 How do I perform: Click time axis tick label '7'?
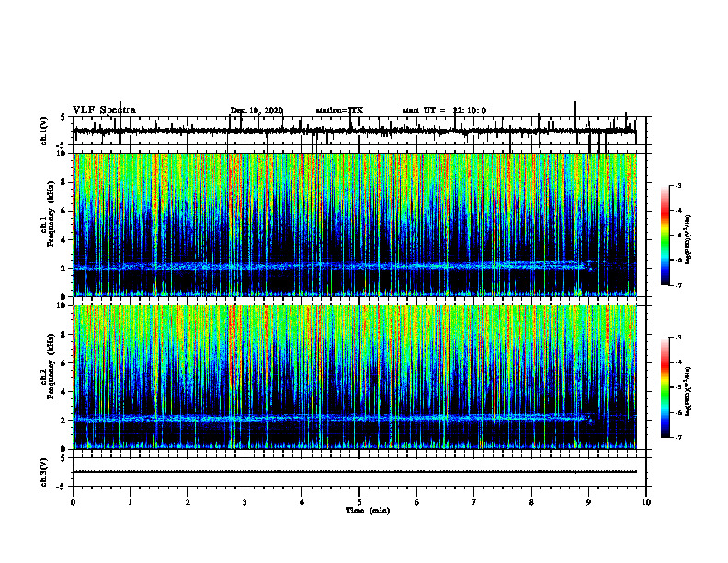pyautogui.click(x=474, y=502)
